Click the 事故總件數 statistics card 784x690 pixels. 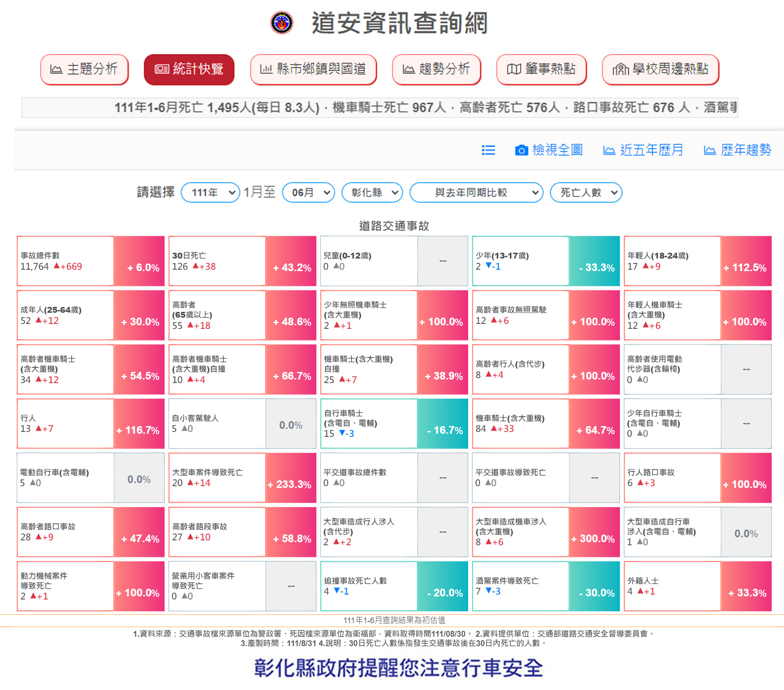[x=90, y=261]
